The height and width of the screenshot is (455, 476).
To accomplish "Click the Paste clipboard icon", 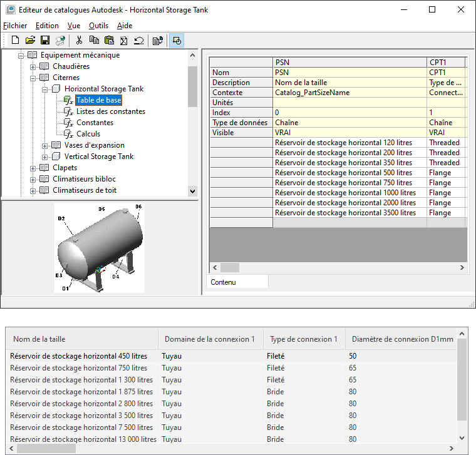I will [109, 40].
